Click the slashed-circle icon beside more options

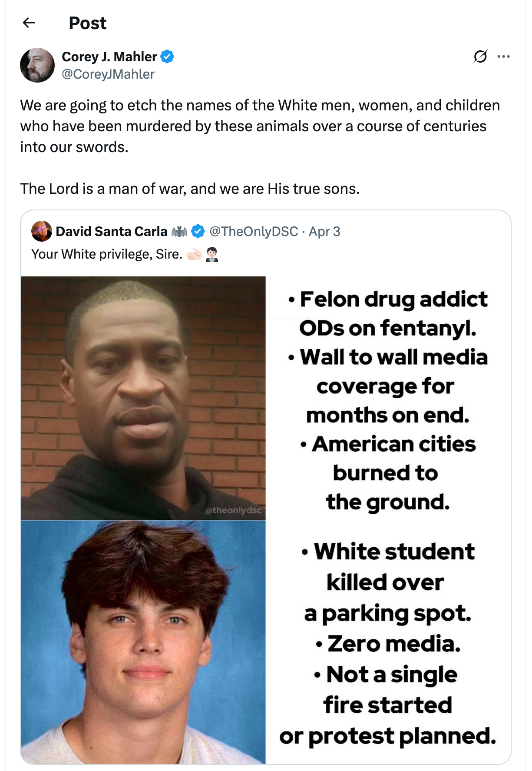point(480,56)
